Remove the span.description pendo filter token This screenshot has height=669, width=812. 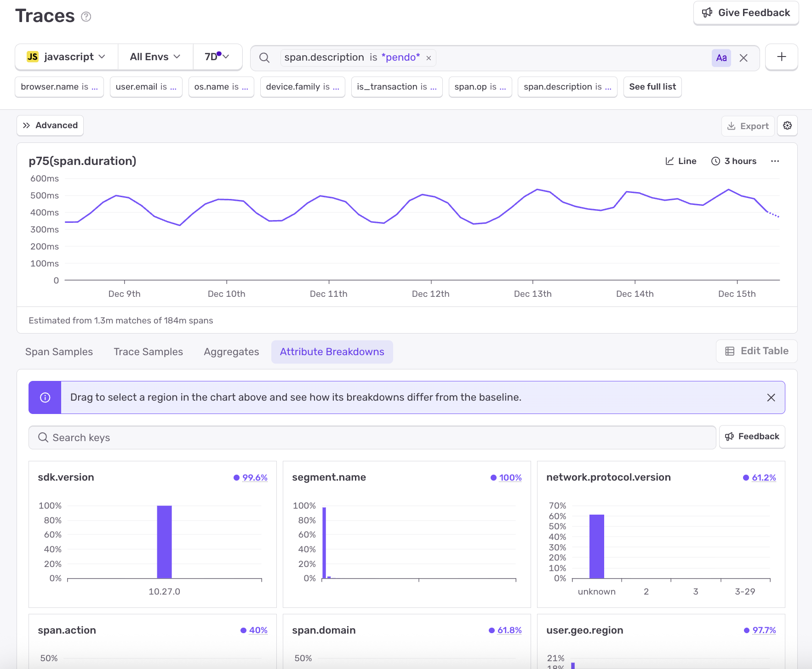(x=429, y=58)
